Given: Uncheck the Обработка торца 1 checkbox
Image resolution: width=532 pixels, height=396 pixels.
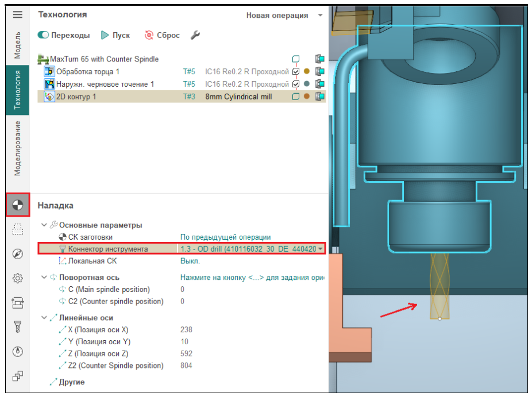Looking at the screenshot, I should [296, 72].
